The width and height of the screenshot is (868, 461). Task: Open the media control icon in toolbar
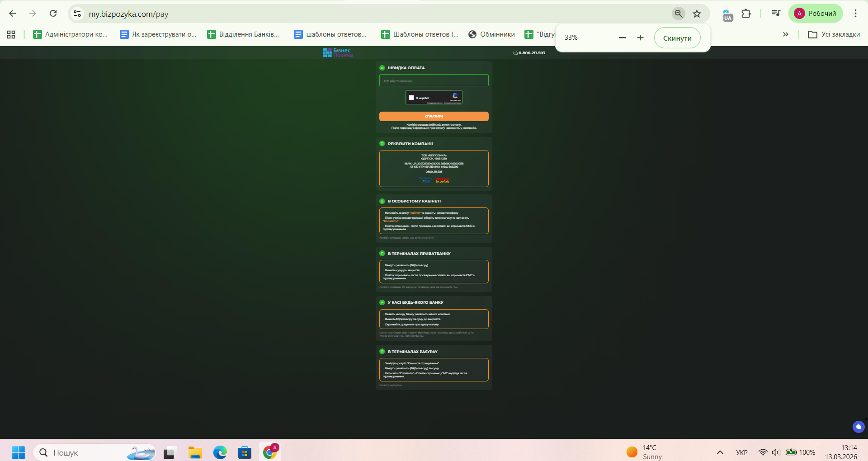(x=776, y=14)
